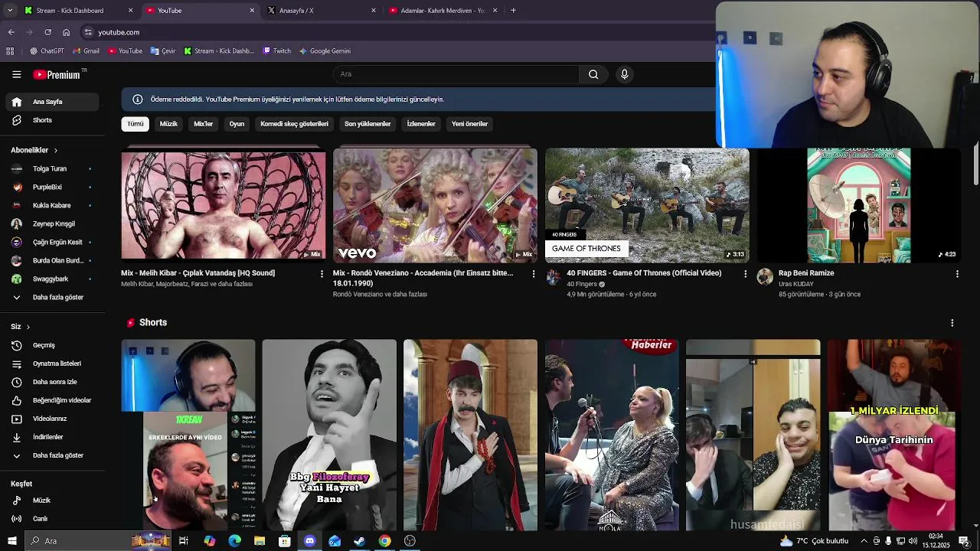Screen dimensions: 980x551
Task: Open Shorts shelf options menu
Action: click(952, 323)
